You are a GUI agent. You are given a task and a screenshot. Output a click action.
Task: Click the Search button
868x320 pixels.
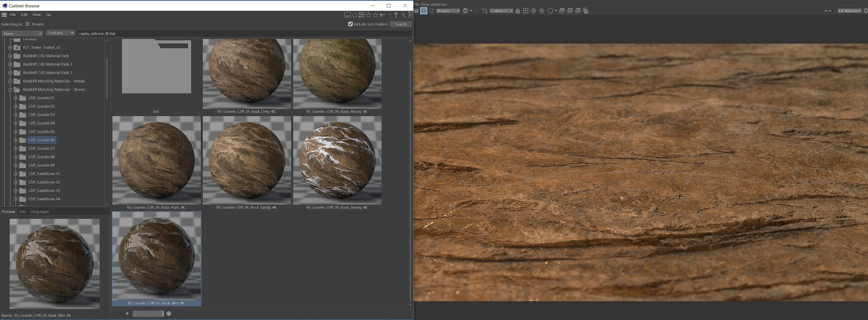tap(401, 24)
